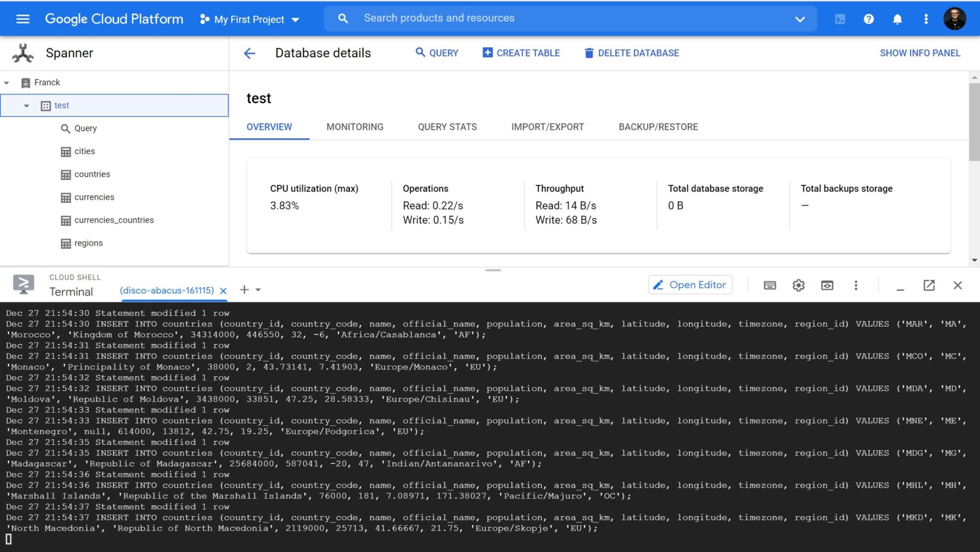The height and width of the screenshot is (552, 980).
Task: Open the currencies table
Action: [x=94, y=197]
